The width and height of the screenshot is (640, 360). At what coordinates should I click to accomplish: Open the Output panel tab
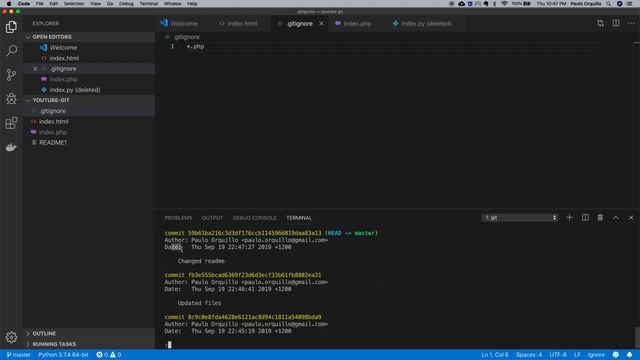(x=212, y=218)
